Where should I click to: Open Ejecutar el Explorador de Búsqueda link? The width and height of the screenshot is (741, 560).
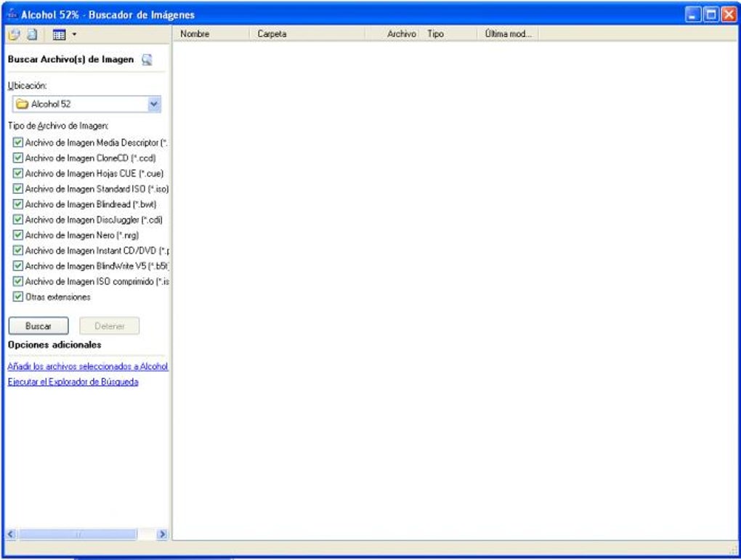click(x=73, y=382)
